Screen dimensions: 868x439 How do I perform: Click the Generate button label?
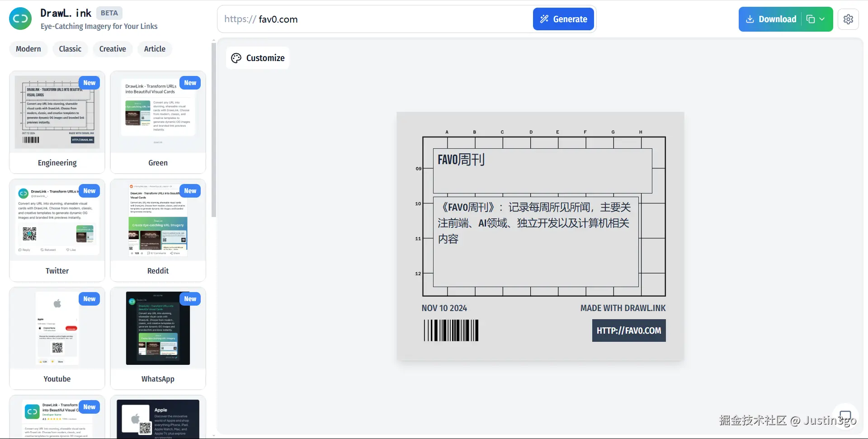click(570, 19)
